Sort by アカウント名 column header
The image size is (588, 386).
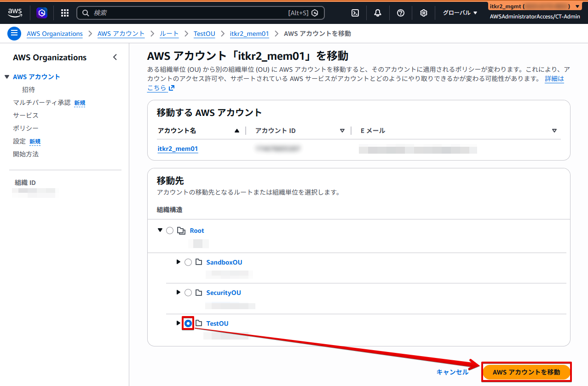[x=177, y=131]
